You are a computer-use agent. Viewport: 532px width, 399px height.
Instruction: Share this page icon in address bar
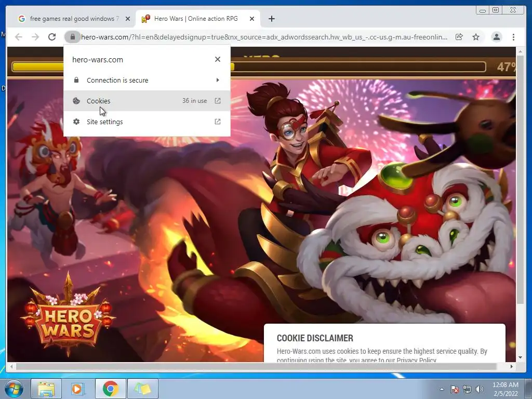click(x=459, y=37)
